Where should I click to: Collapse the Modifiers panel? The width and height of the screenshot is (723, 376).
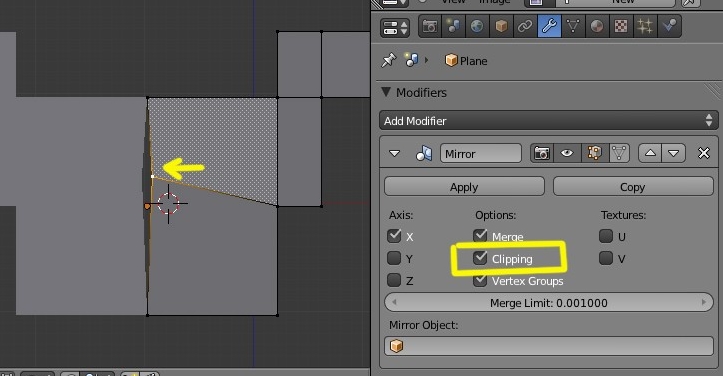click(x=386, y=92)
